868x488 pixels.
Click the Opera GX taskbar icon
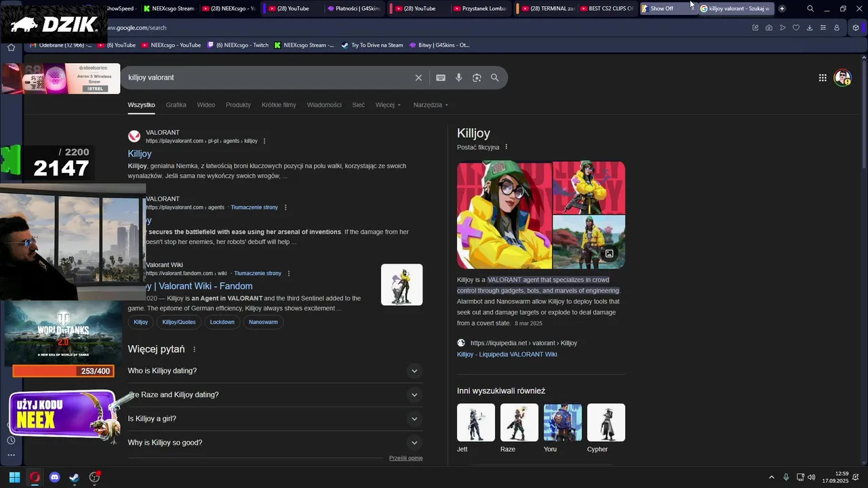[x=35, y=477]
